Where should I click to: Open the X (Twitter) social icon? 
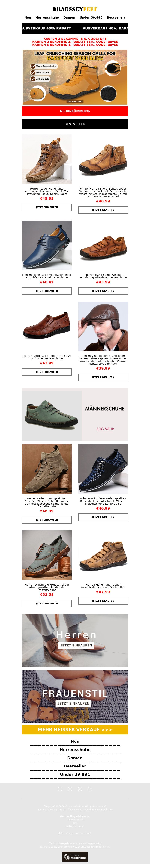click(x=70, y=789)
